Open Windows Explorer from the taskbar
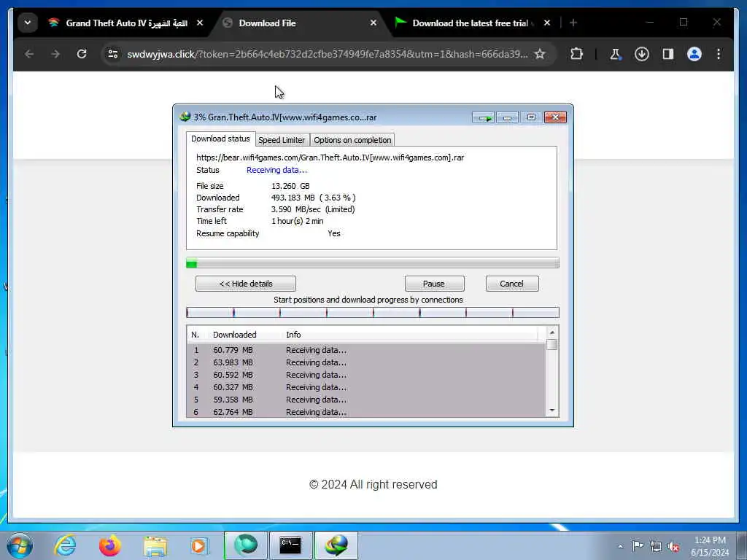Image resolution: width=747 pixels, height=560 pixels. (x=155, y=545)
